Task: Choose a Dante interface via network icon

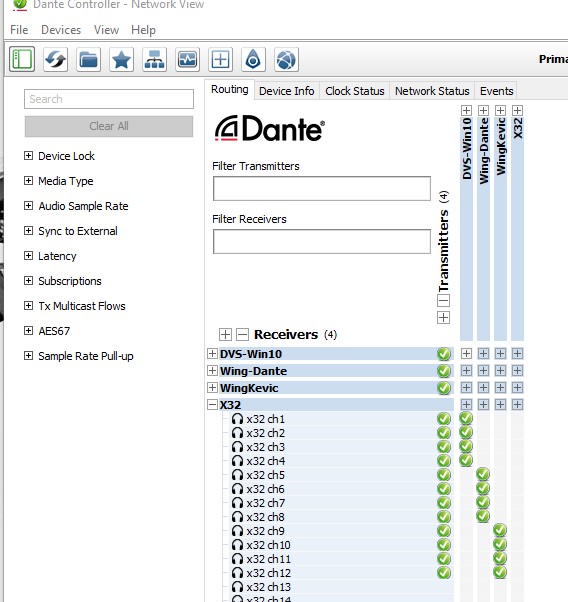Action: [154, 60]
